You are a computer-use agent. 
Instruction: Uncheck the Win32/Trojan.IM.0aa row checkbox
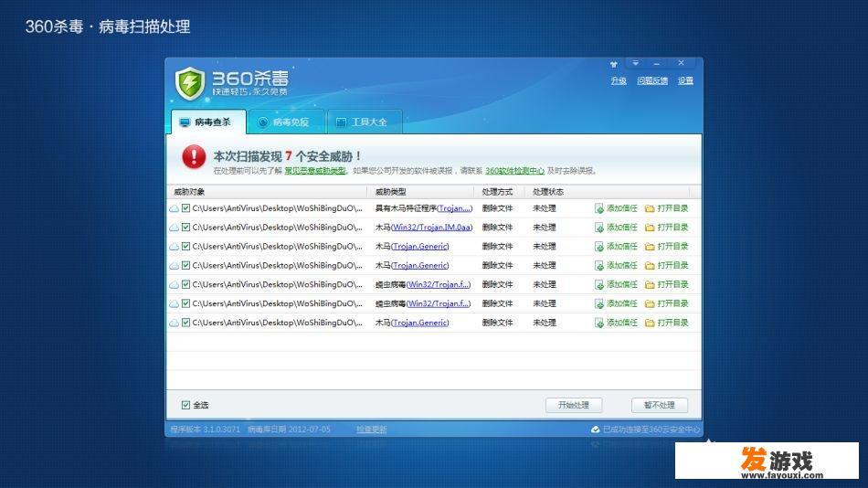pos(186,228)
